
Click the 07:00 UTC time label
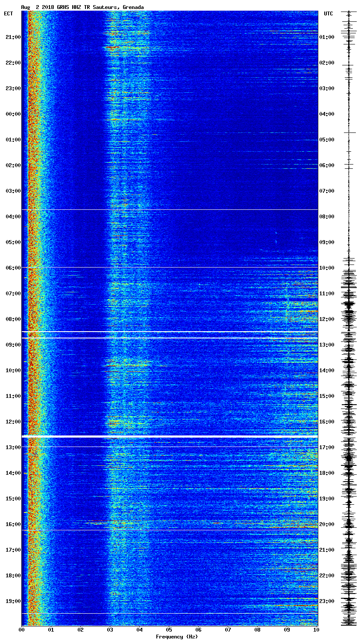[327, 191]
